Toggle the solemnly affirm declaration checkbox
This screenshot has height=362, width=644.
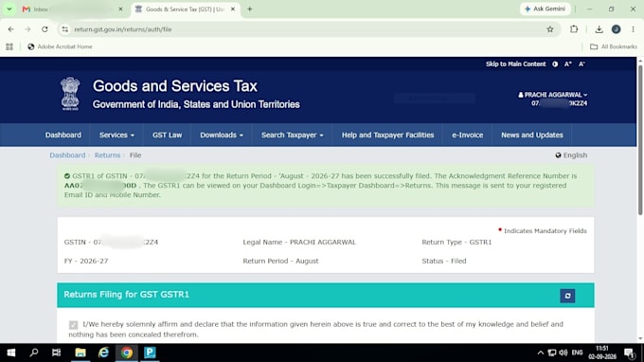tap(73, 325)
